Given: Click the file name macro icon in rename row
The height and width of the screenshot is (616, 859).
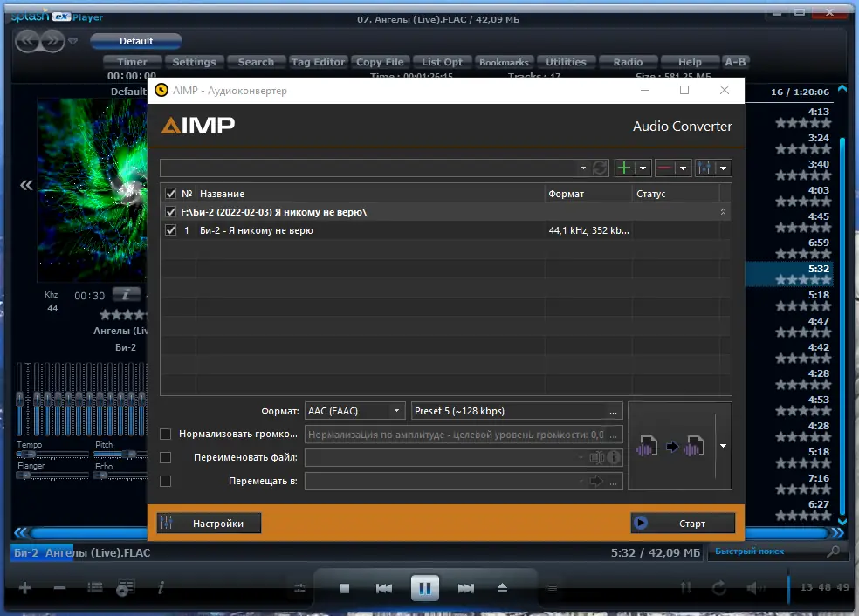Looking at the screenshot, I should (x=596, y=457).
